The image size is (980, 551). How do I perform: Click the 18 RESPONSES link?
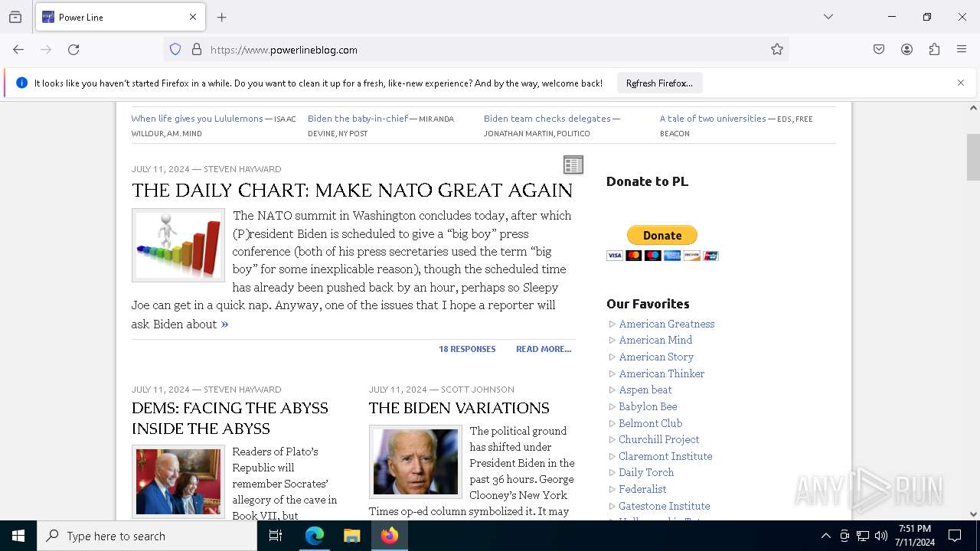point(467,349)
